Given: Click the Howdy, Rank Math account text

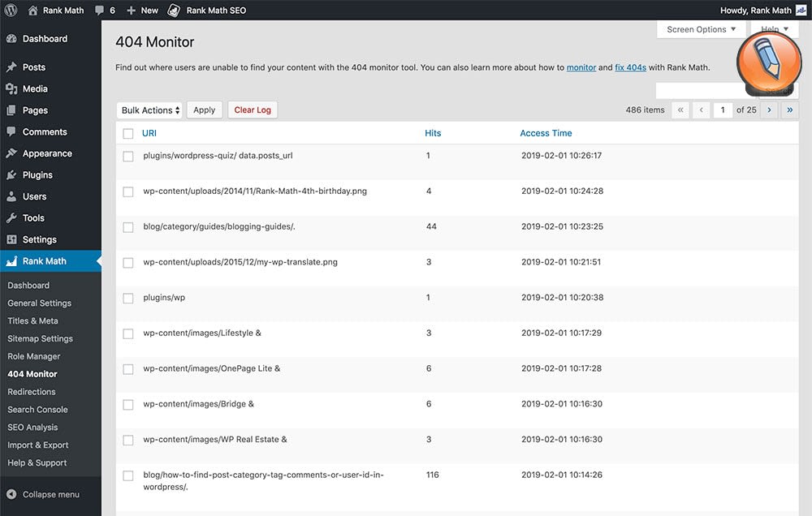Looking at the screenshot, I should [755, 11].
